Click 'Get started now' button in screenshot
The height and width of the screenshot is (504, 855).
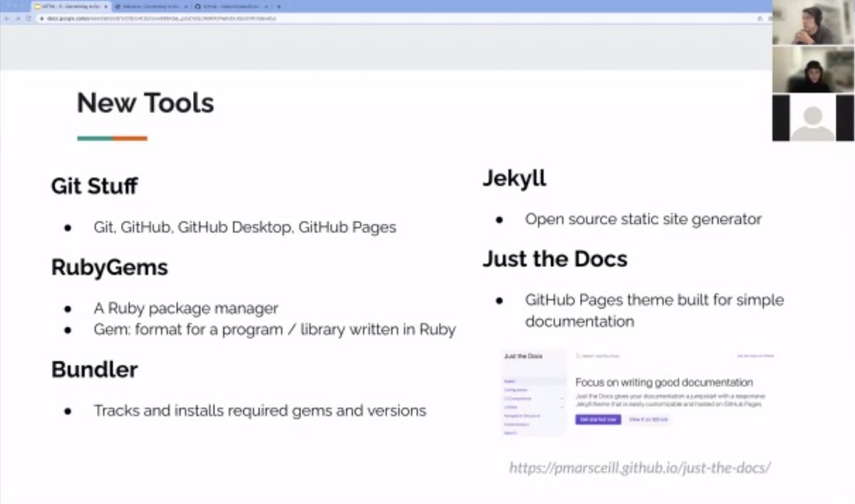coord(598,420)
